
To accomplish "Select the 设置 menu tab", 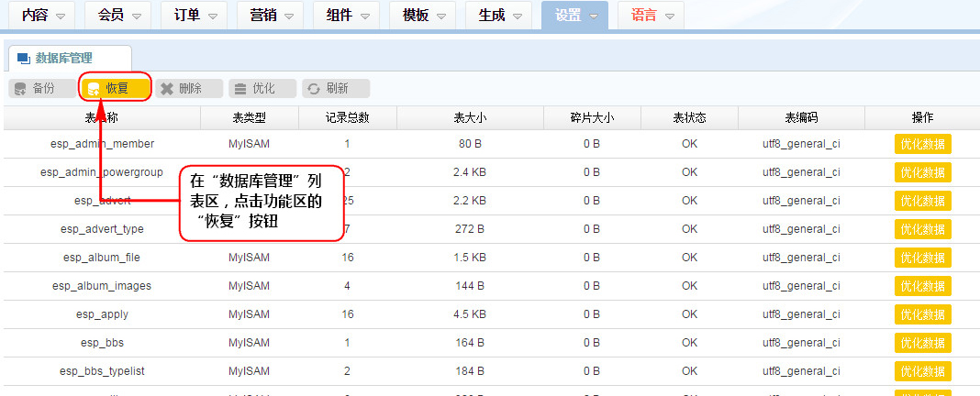I will point(574,16).
